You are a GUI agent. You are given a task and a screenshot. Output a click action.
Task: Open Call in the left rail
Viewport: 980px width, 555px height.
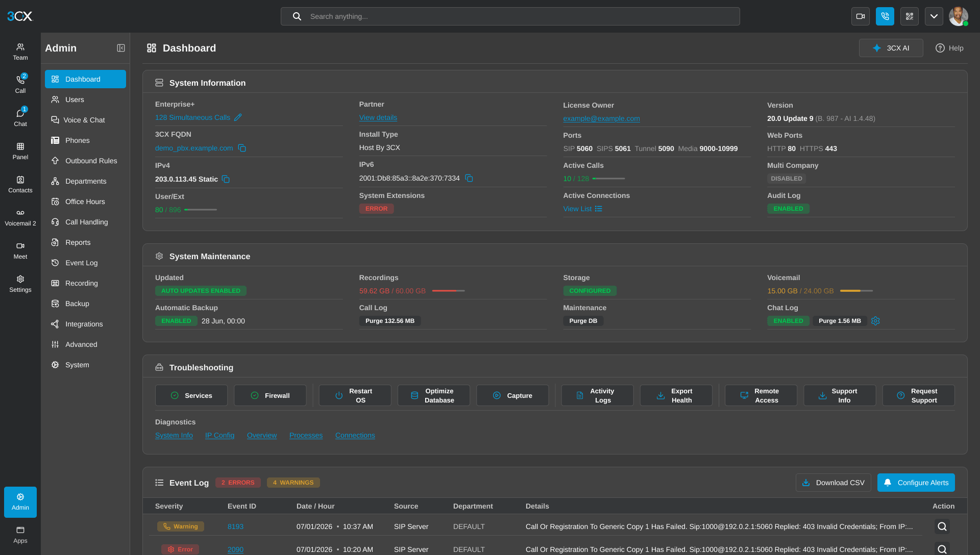coord(20,85)
